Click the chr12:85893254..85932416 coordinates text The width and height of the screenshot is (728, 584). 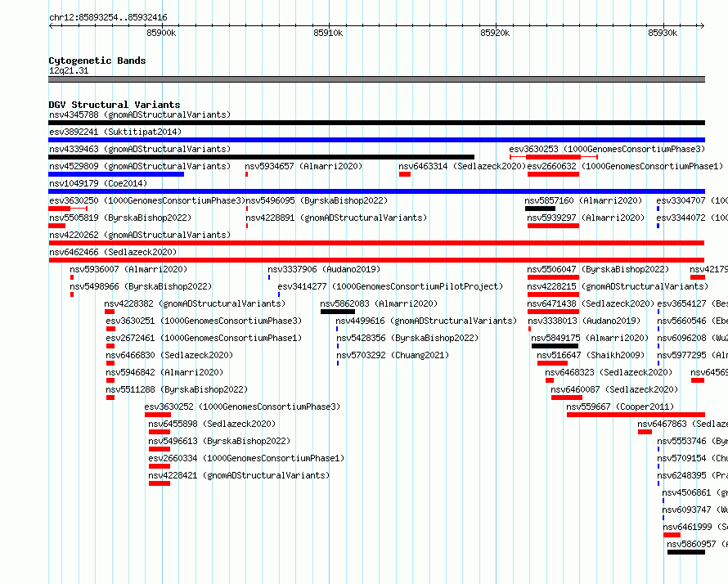point(108,18)
